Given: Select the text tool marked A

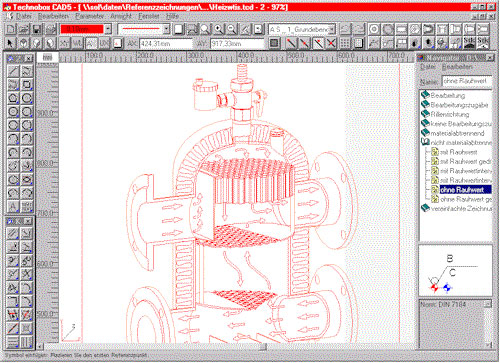Looking at the screenshot, I should click(x=13, y=207).
